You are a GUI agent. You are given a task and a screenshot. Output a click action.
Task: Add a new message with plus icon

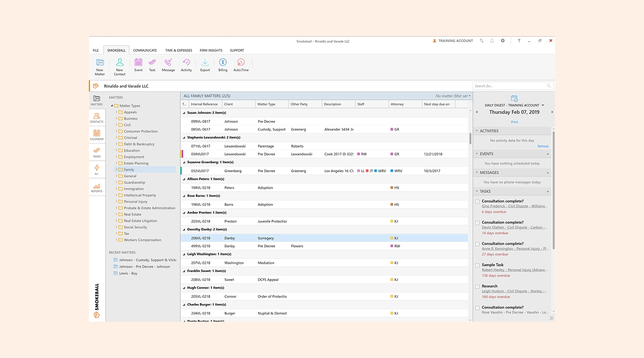pos(548,173)
